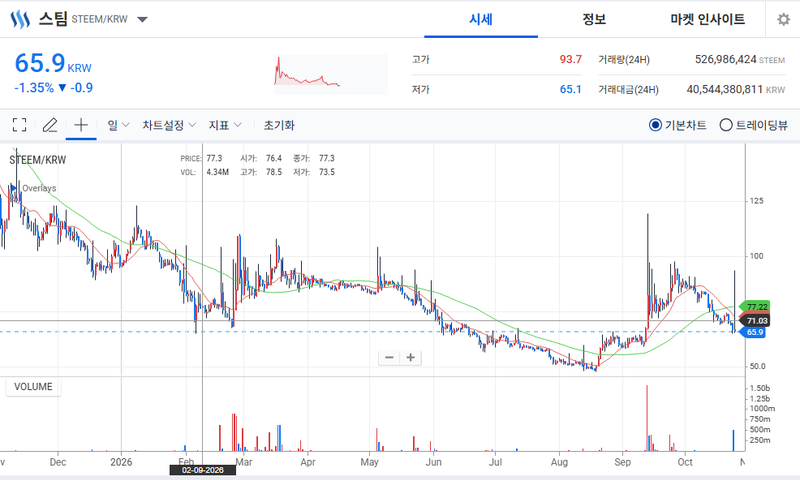Expand the 지표 indicators dropdown
The image size is (800, 480).
point(225,125)
